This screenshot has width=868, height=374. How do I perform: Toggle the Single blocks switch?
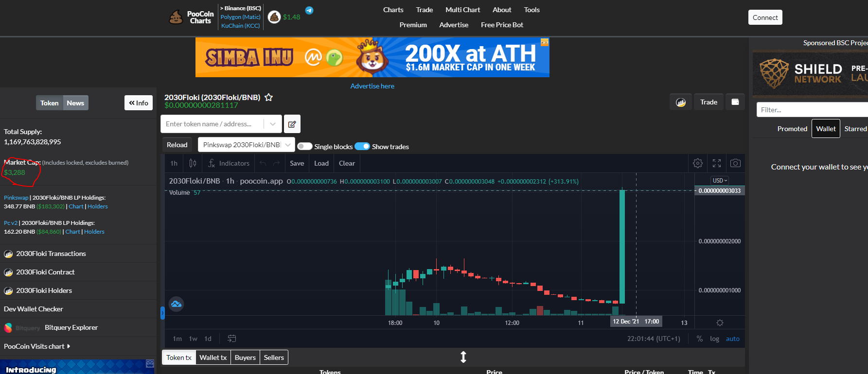point(305,146)
